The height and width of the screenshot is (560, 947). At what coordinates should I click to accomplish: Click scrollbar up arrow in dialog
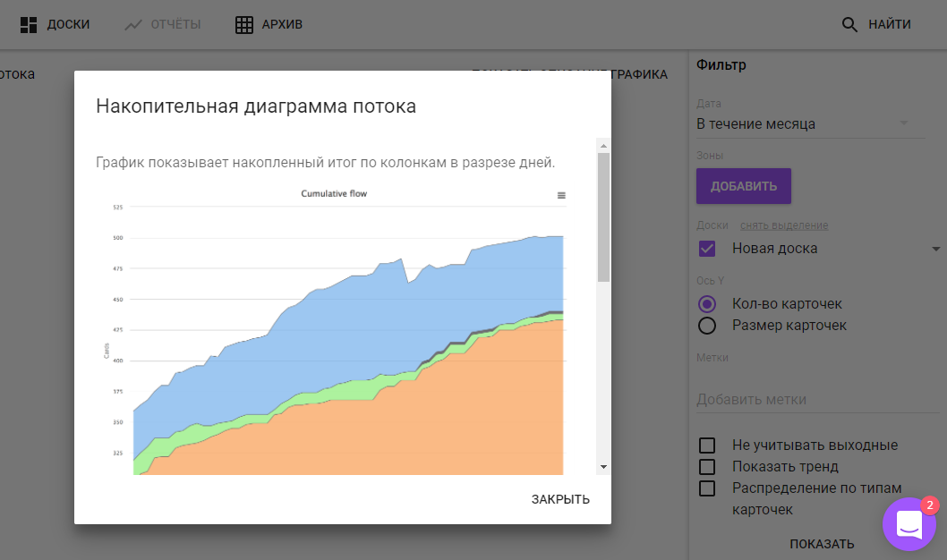[603, 146]
